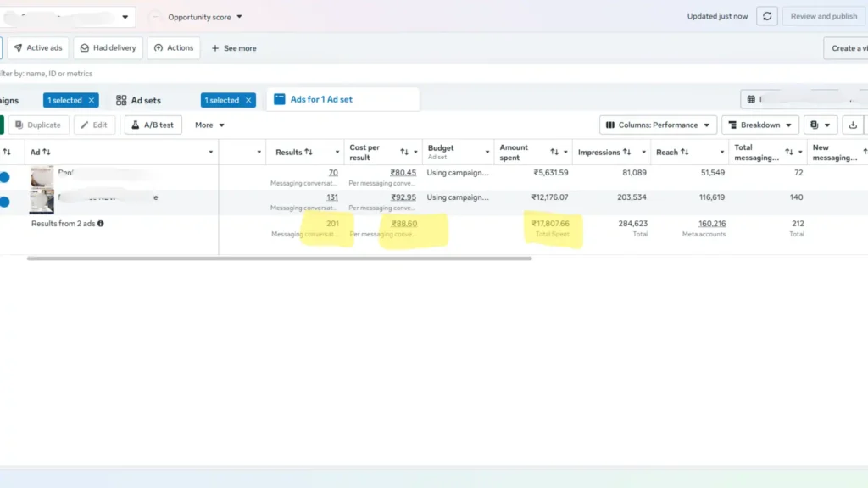The width and height of the screenshot is (868, 488).
Task: Sort by Results column arrows icon
Action: [x=309, y=152]
